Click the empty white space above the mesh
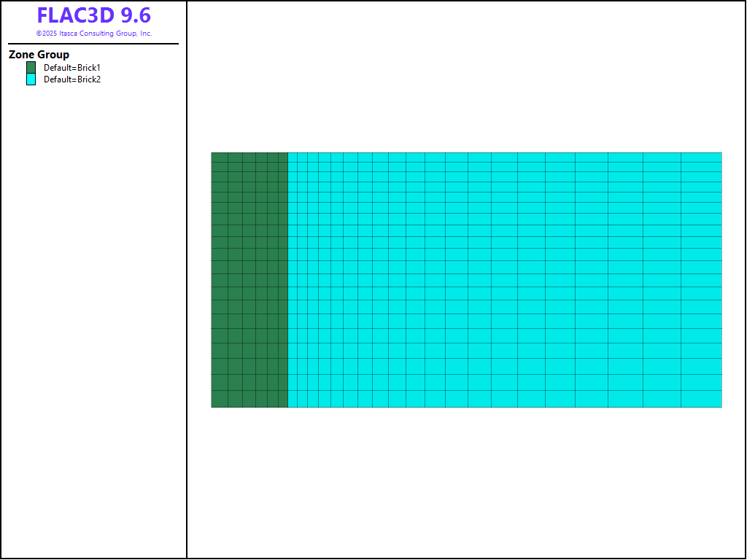 pos(467,80)
